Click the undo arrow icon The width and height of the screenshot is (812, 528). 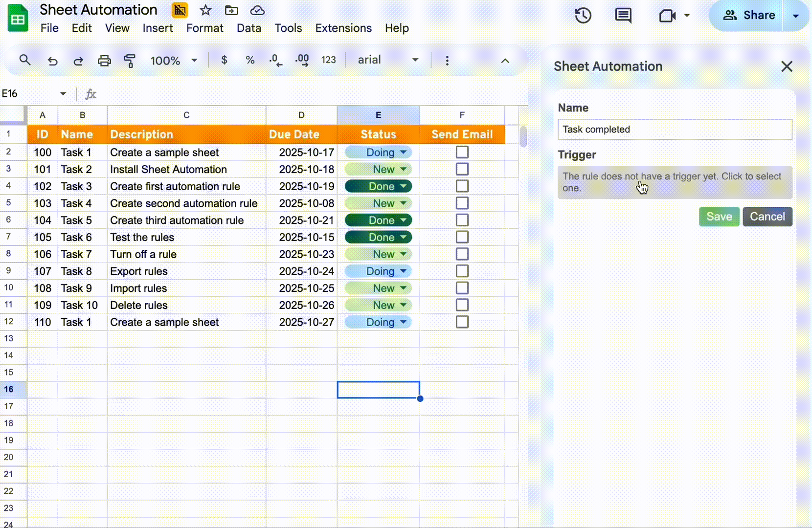pos(52,61)
